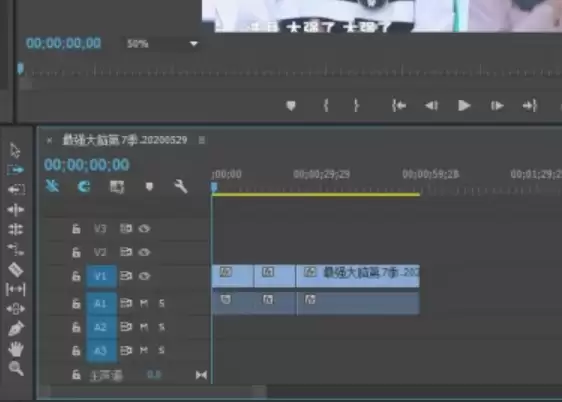Hide the V3 track output eye
The width and height of the screenshot is (562, 402).
(x=144, y=229)
